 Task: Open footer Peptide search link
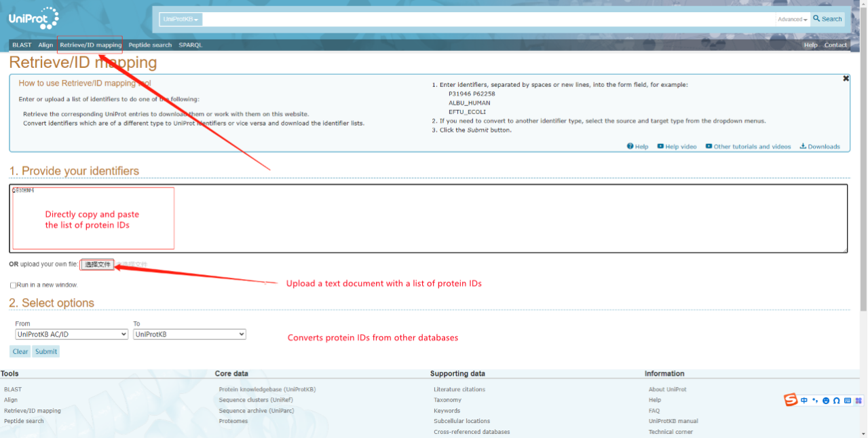click(24, 421)
